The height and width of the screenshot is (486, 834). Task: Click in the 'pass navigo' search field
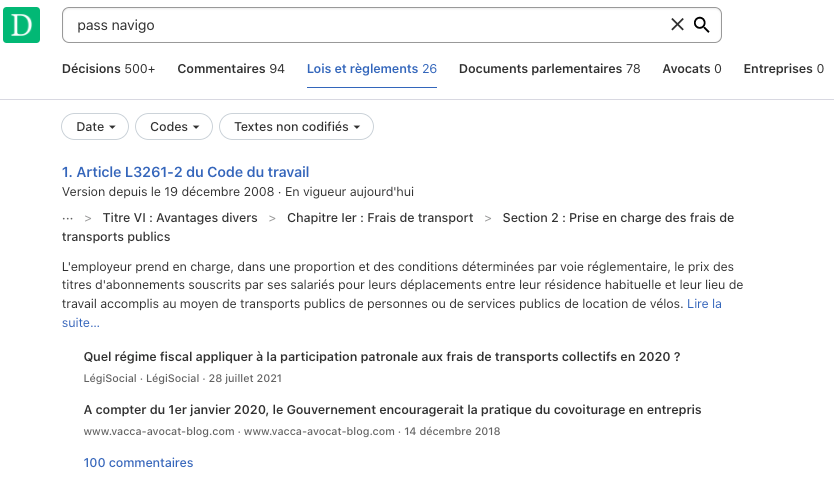360,25
